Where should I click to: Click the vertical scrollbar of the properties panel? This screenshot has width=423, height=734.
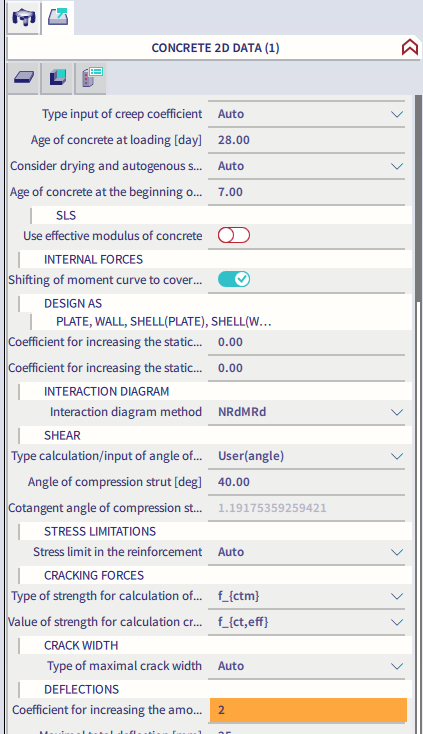tap(418, 197)
